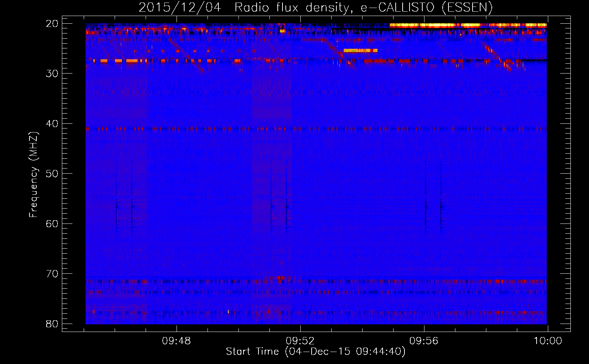Image resolution: width=589 pixels, height=364 pixels.
Task: Click the '30' frequency tick label
Action: tap(52, 74)
